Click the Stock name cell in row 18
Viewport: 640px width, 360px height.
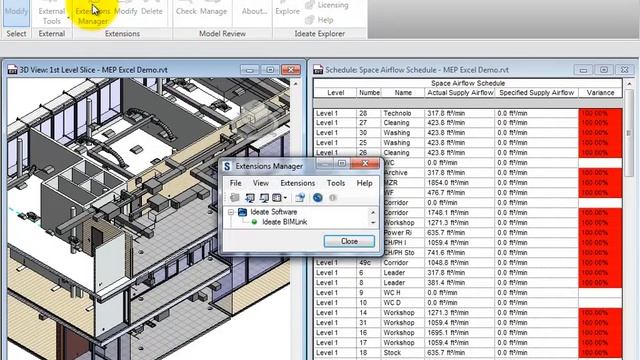click(402, 353)
